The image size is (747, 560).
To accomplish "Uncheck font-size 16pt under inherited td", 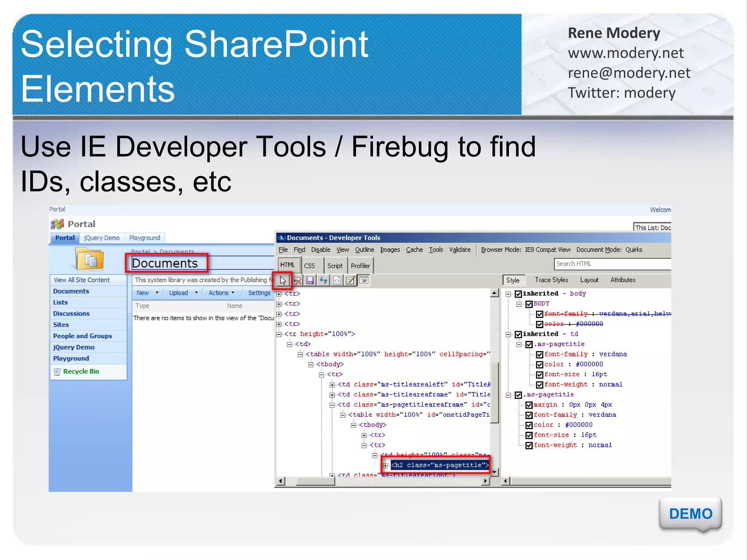I will (x=539, y=375).
